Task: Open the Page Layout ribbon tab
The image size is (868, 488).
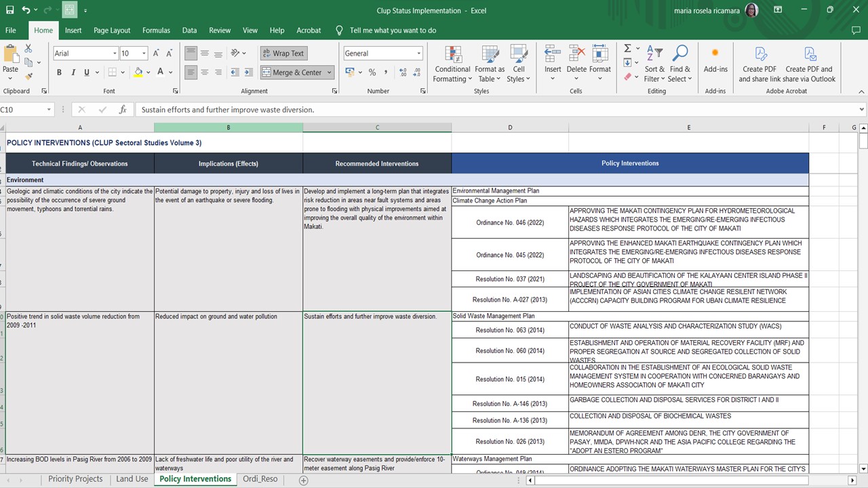Action: point(112,30)
